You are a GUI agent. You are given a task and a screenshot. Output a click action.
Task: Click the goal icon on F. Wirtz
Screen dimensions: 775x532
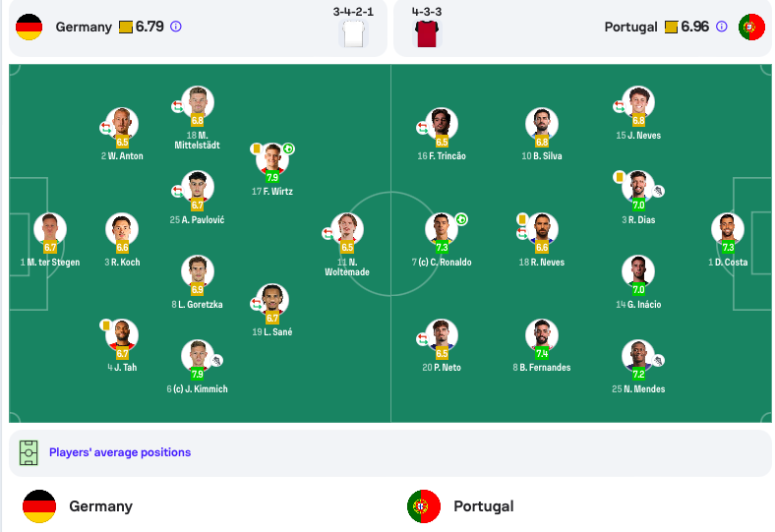click(288, 148)
